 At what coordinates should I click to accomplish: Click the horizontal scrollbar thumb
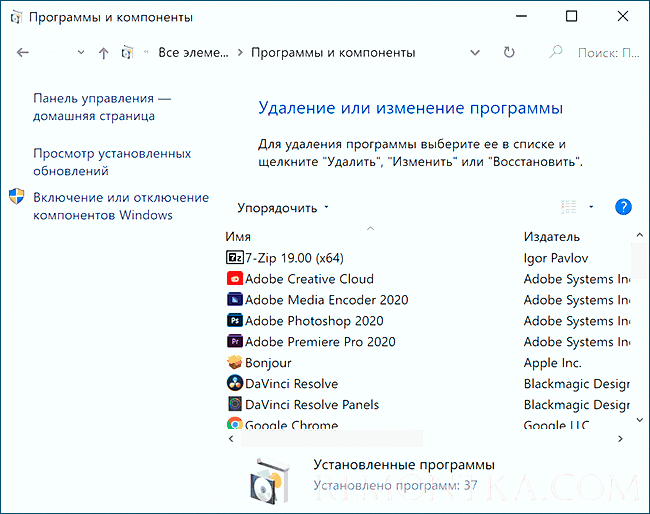click(332, 439)
